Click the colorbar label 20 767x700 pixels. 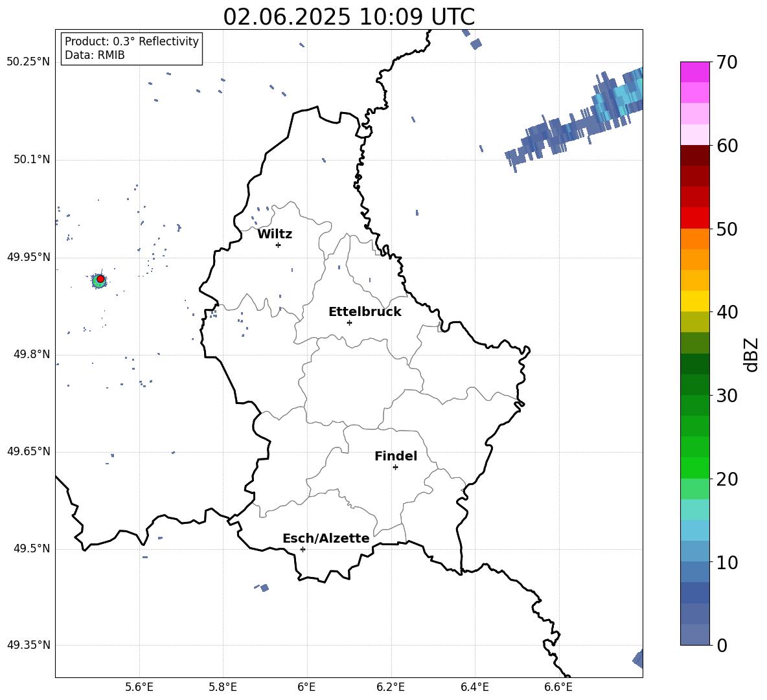[x=727, y=479]
